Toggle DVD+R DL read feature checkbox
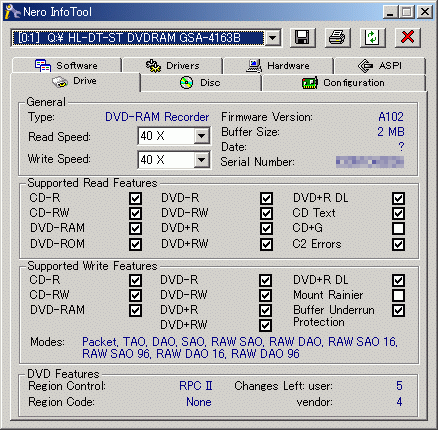 399,198
